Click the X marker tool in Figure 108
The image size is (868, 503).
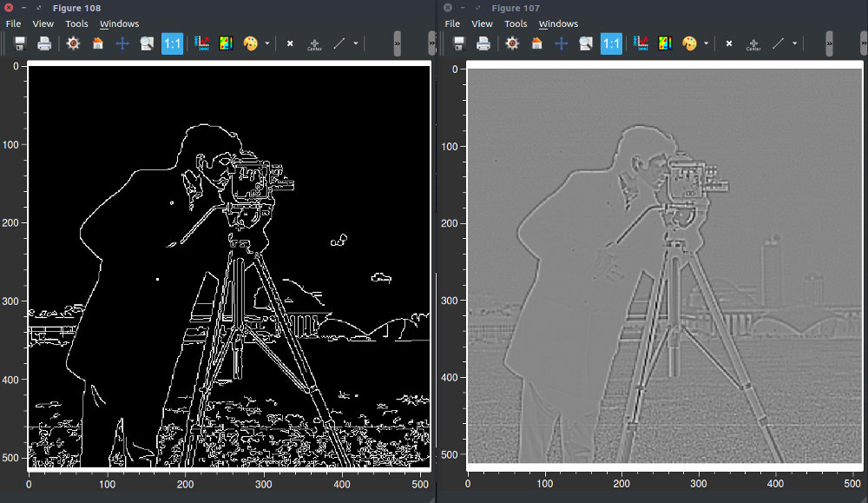(290, 43)
